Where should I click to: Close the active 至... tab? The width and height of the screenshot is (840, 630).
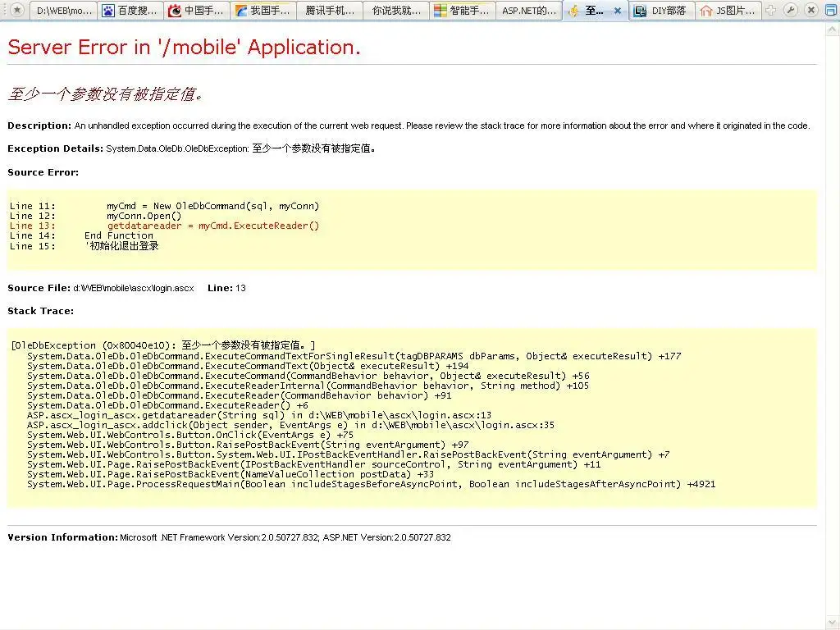[617, 11]
